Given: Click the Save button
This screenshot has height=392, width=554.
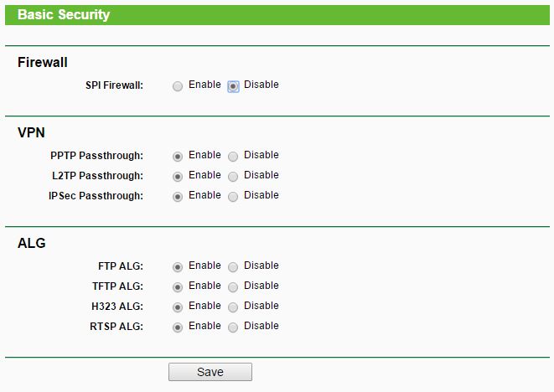Looking at the screenshot, I should [210, 372].
